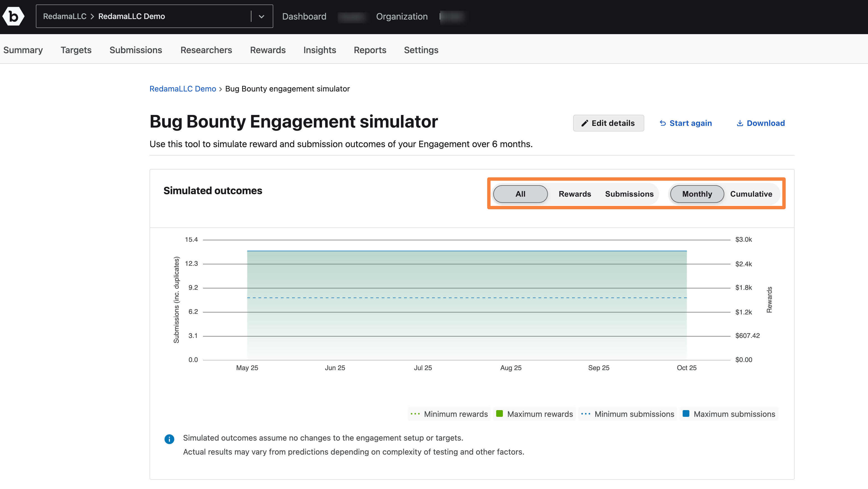Click the Jun 25 x-axis label
The height and width of the screenshot is (489, 868).
click(x=335, y=368)
